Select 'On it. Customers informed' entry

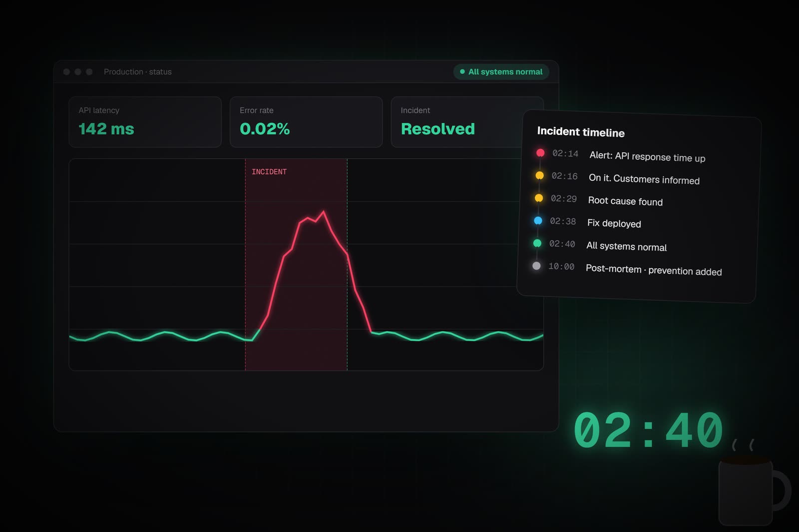[644, 179]
